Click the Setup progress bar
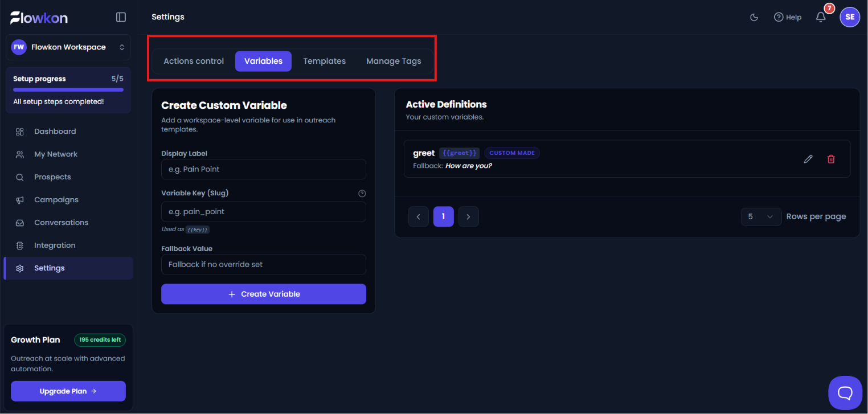Image resolution: width=868 pixels, height=414 pixels. point(68,89)
